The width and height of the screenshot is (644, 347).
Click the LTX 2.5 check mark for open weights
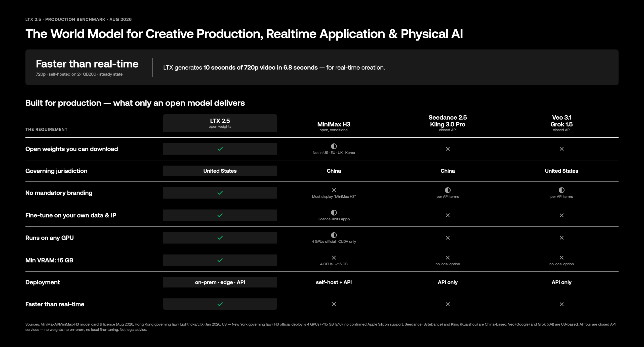220,149
